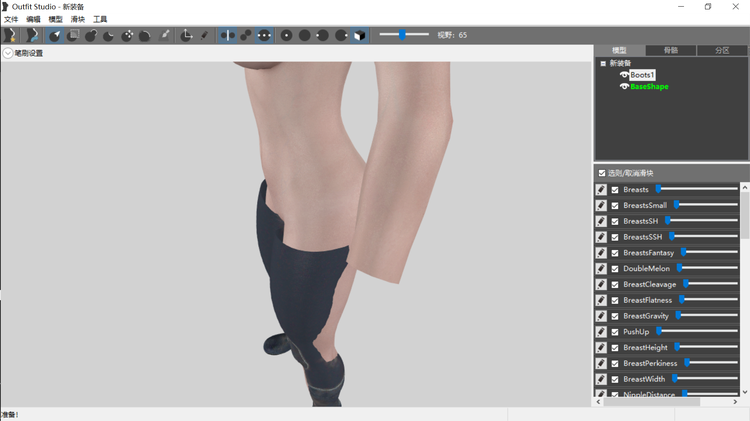Choose the Inflate brush tool

coord(91,35)
